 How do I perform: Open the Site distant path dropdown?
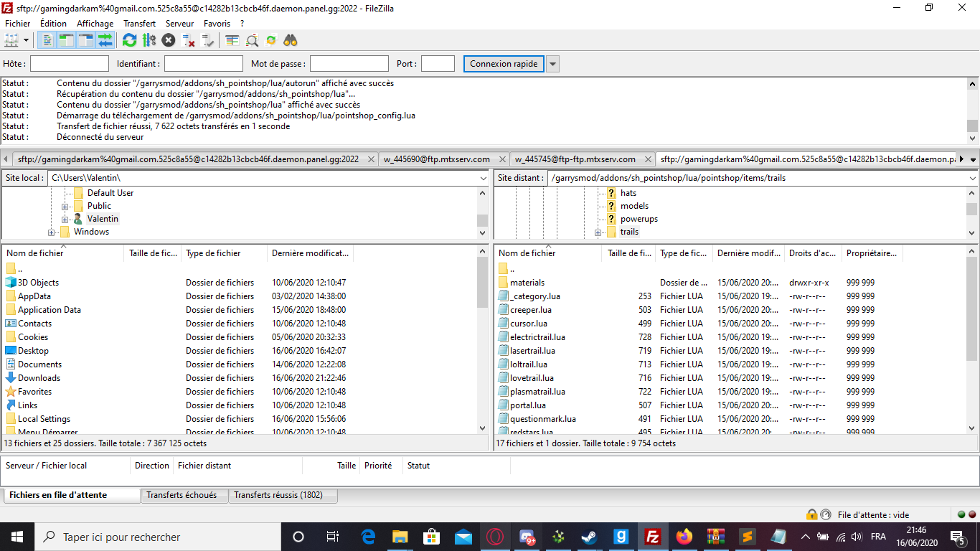click(972, 177)
